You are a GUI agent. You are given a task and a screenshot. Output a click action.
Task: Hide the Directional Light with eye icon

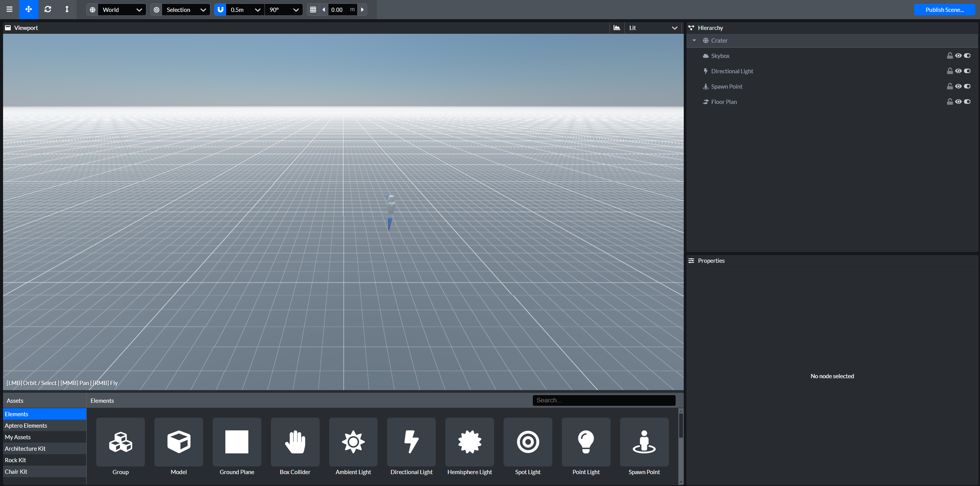tap(958, 71)
